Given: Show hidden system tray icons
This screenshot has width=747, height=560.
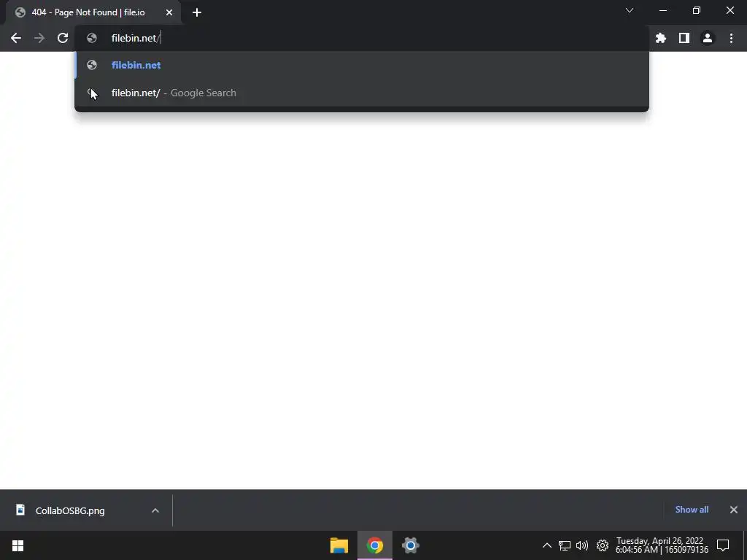Looking at the screenshot, I should [x=547, y=545].
